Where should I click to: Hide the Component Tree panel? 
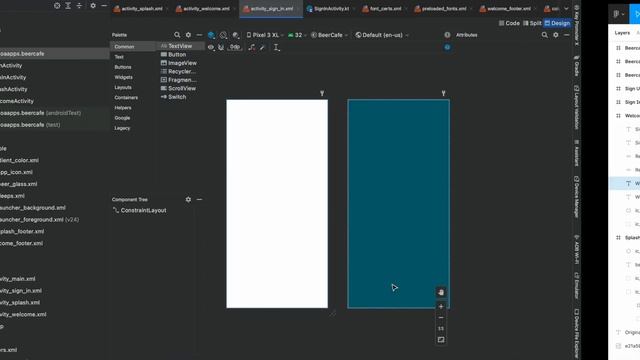199,200
